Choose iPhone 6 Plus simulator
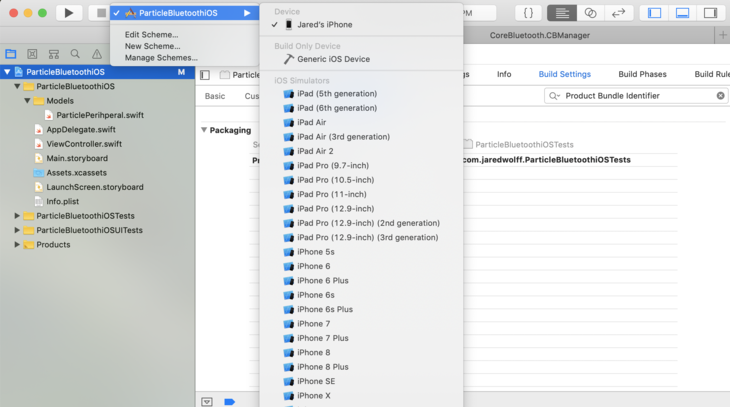 click(x=361, y=281)
